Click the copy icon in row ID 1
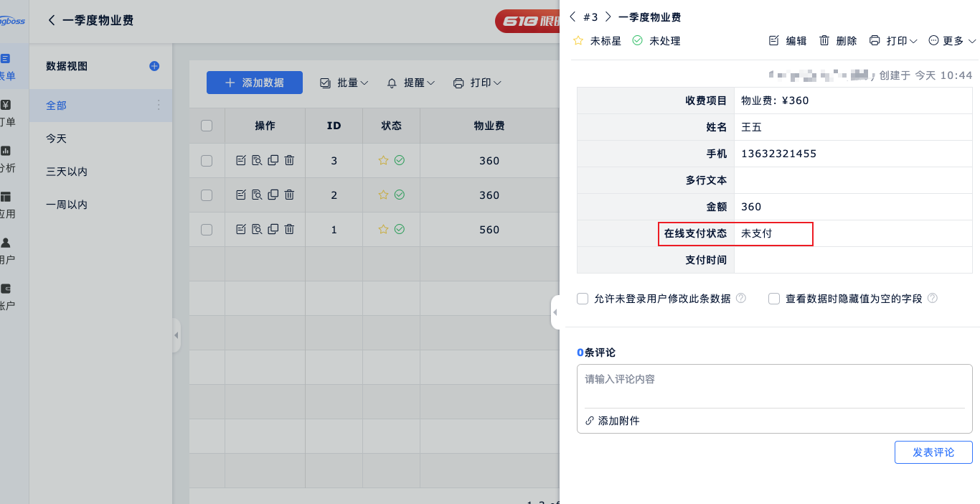The width and height of the screenshot is (980, 504). click(273, 229)
